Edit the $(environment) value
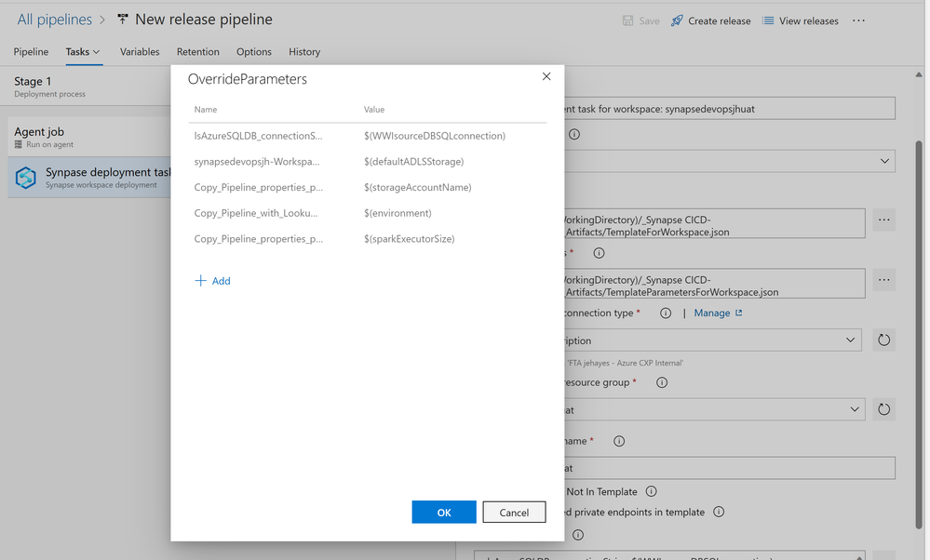930x560 pixels. pos(398,213)
